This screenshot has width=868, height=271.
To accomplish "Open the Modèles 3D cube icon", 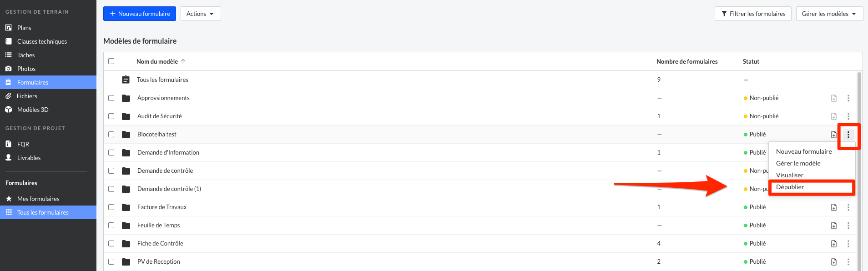I will pyautogui.click(x=8, y=110).
